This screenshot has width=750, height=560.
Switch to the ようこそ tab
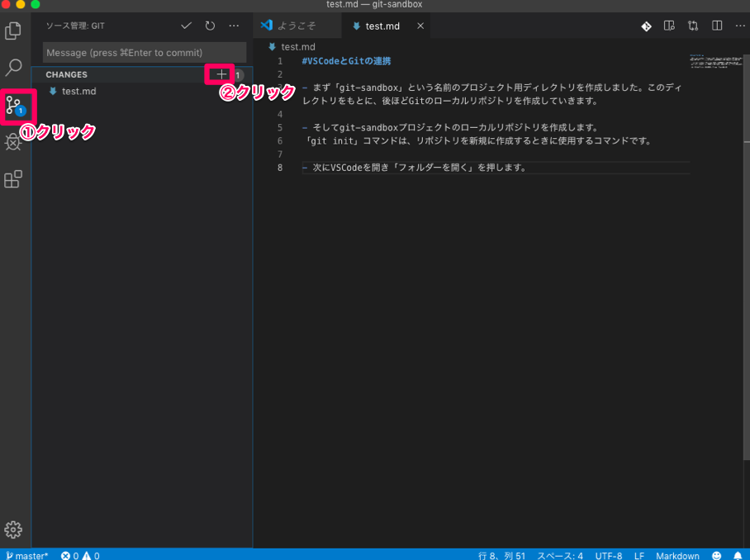click(296, 25)
